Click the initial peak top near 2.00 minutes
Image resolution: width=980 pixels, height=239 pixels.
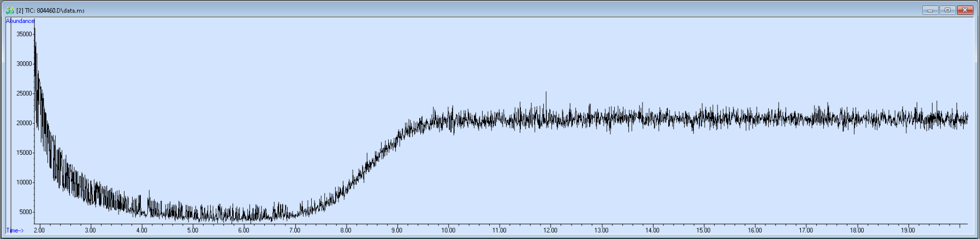[x=35, y=28]
